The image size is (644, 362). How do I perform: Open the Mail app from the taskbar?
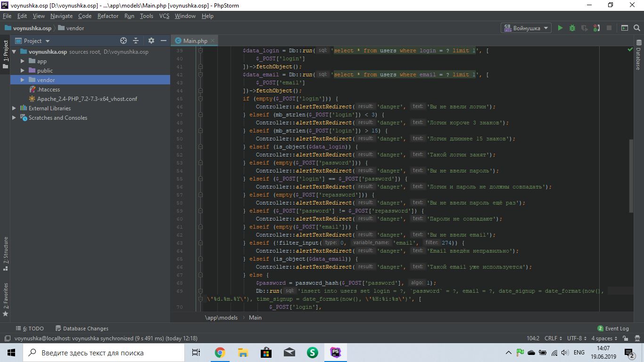(289, 353)
